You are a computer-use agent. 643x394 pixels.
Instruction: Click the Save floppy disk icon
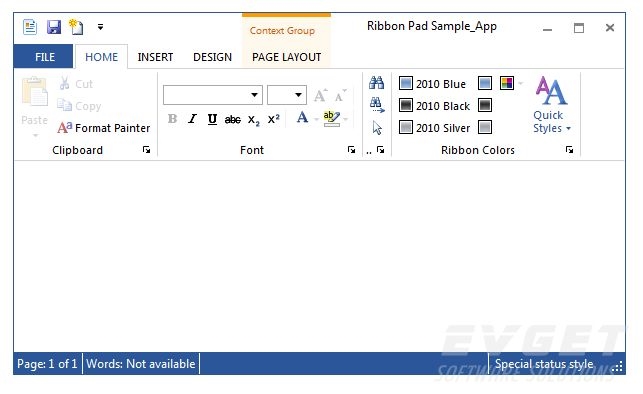tap(54, 27)
